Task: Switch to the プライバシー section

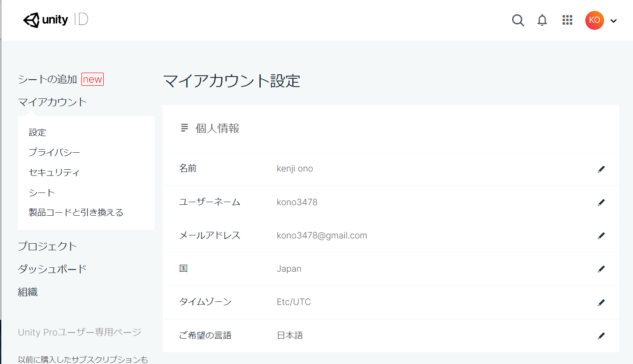Action: pos(54,152)
